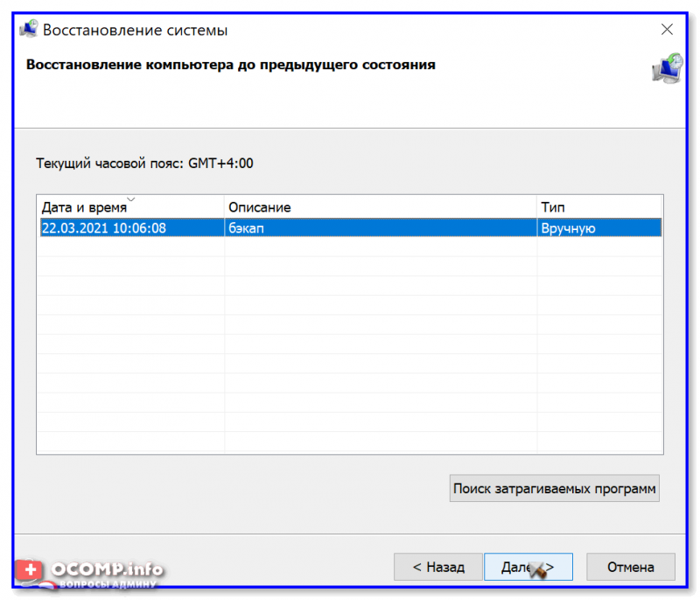The image size is (700, 600).
Task: Open 'Поиск затрагиваемых программ' scan
Action: pos(554,488)
